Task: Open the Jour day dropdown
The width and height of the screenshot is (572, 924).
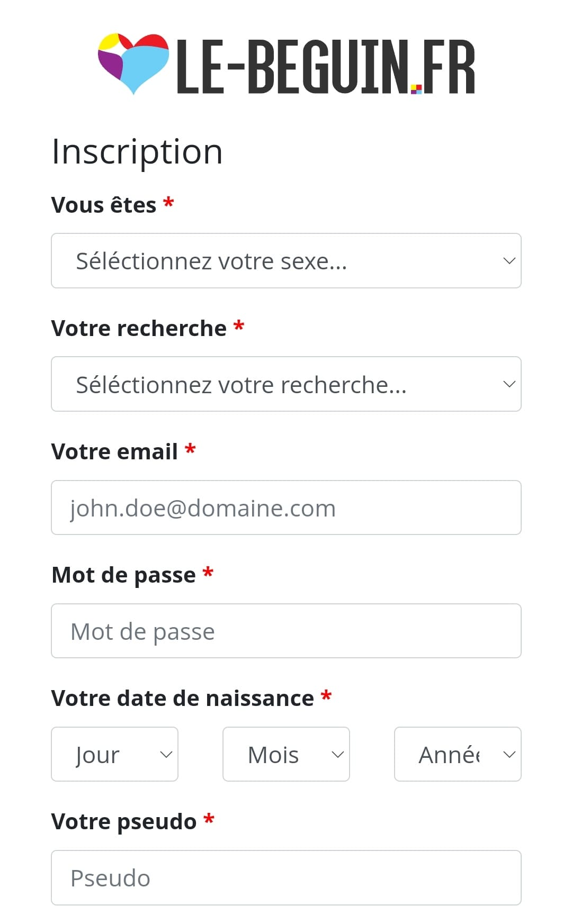Action: tap(114, 755)
